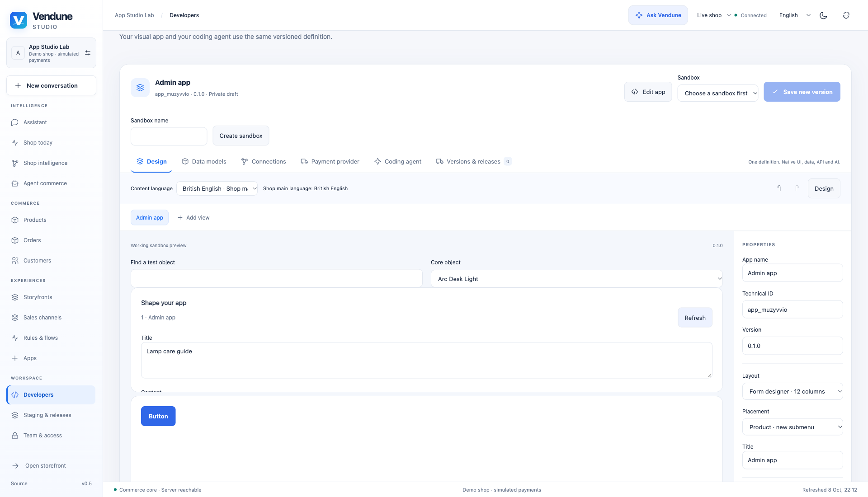Click the Add view button

[193, 218]
